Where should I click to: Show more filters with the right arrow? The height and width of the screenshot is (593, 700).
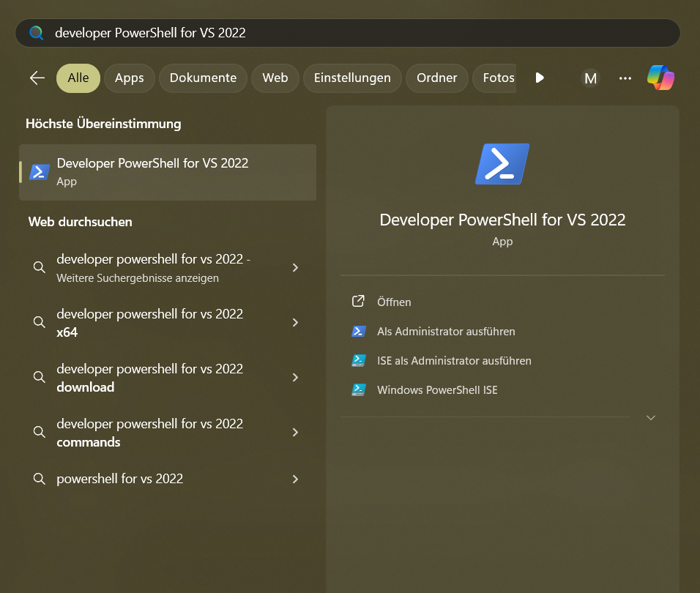(540, 78)
